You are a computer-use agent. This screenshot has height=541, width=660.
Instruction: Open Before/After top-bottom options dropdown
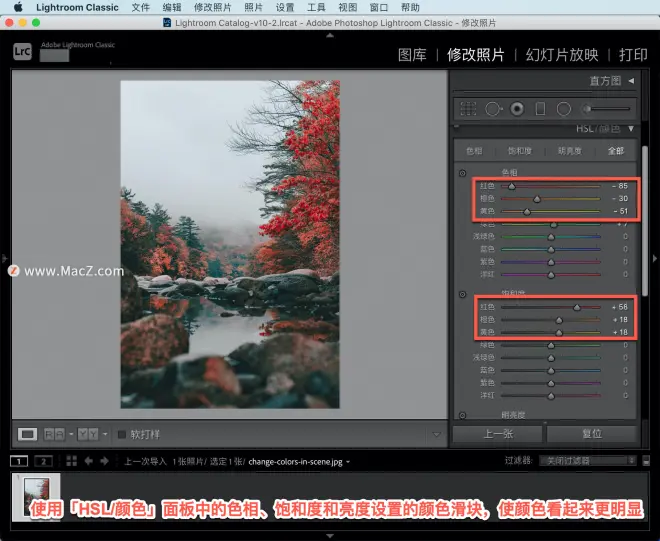[x=105, y=434]
